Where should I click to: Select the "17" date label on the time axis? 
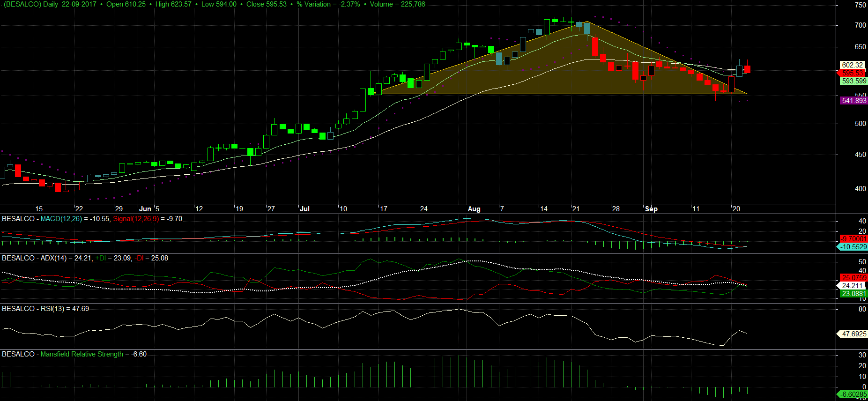click(x=384, y=209)
